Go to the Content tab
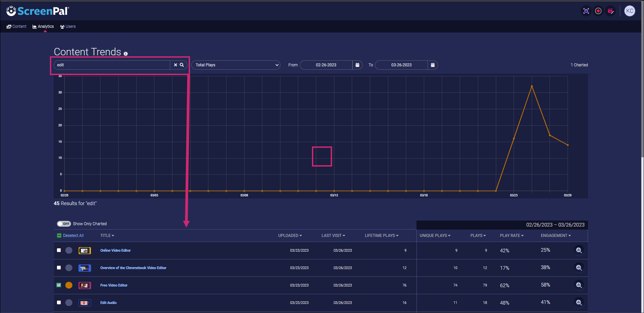 click(16, 26)
